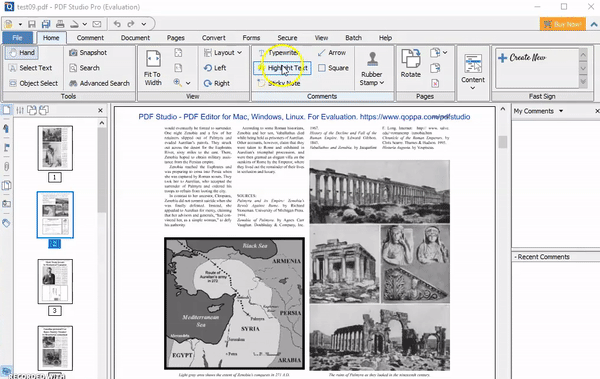Click Create New fast sign
This screenshot has height=379, width=600.
[x=522, y=57]
